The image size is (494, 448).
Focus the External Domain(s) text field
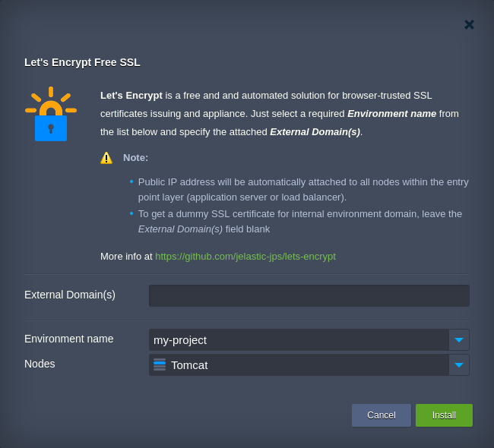click(x=309, y=295)
